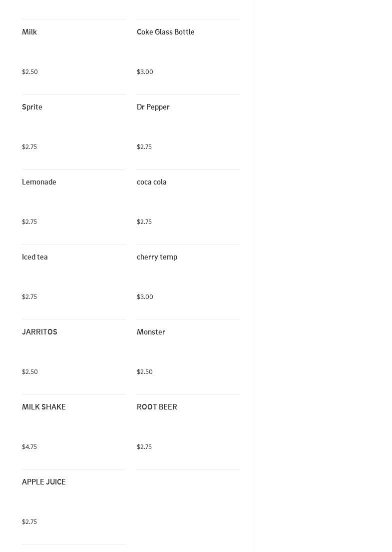
Task: Select the cherry temp drink
Action: pyautogui.click(x=157, y=257)
